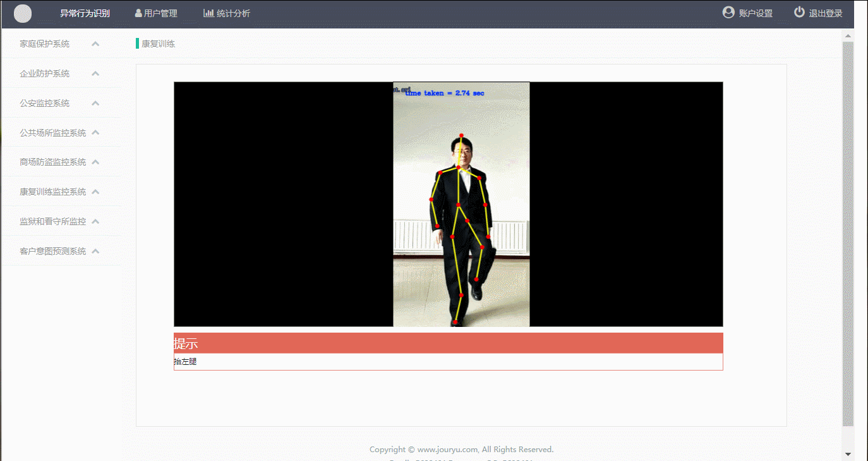The image size is (868, 461).
Task: Toggle the 企业防护系统 chevron arrow
Action: click(x=95, y=73)
